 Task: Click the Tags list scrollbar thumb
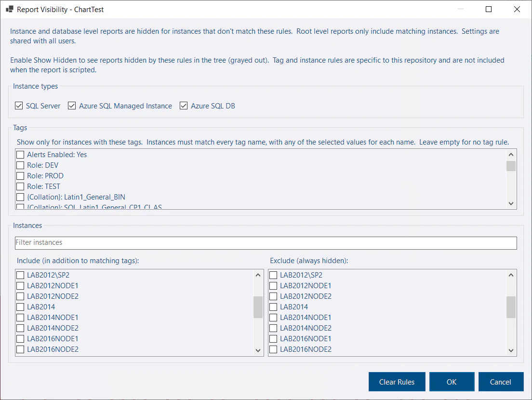(x=511, y=166)
